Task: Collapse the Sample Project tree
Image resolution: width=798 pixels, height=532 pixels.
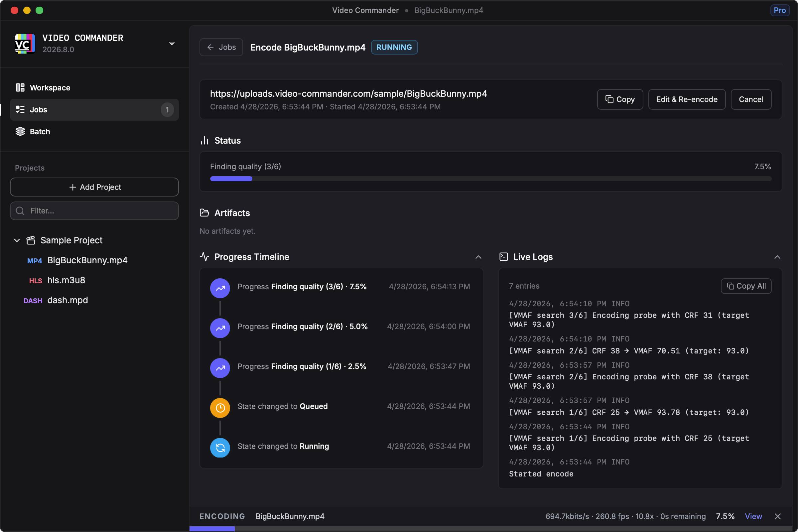Action: (17, 240)
